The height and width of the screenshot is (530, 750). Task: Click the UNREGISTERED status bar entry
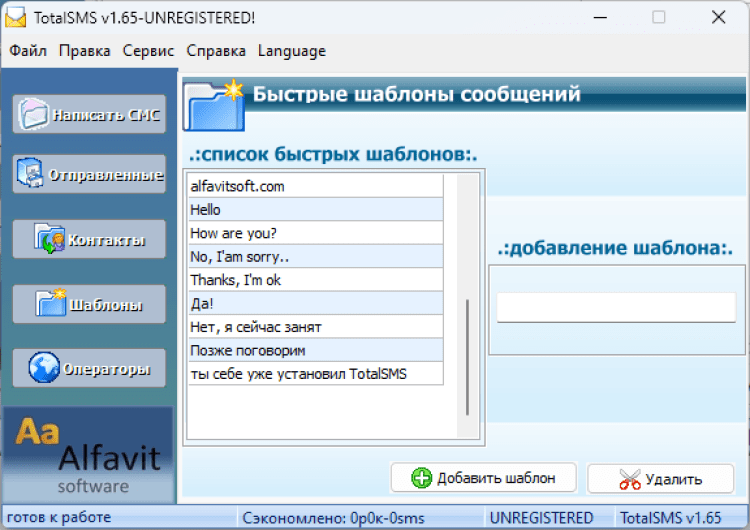pos(541,518)
